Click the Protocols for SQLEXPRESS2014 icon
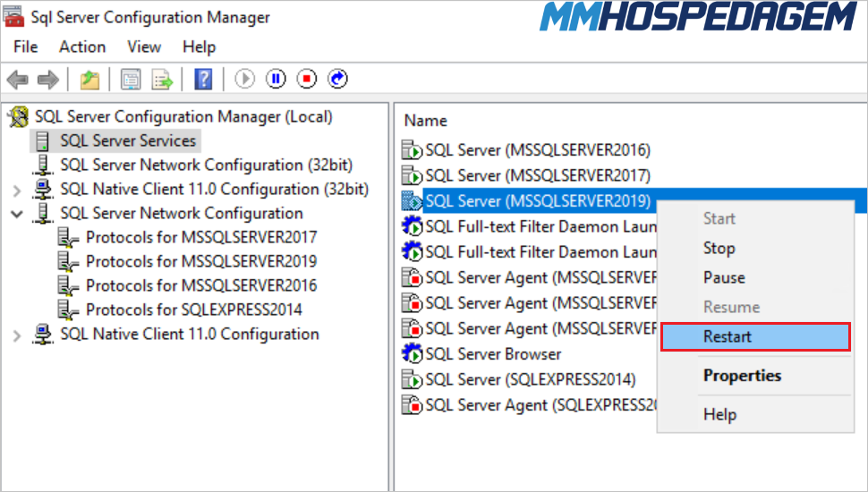Image resolution: width=868 pixels, height=492 pixels. [68, 310]
